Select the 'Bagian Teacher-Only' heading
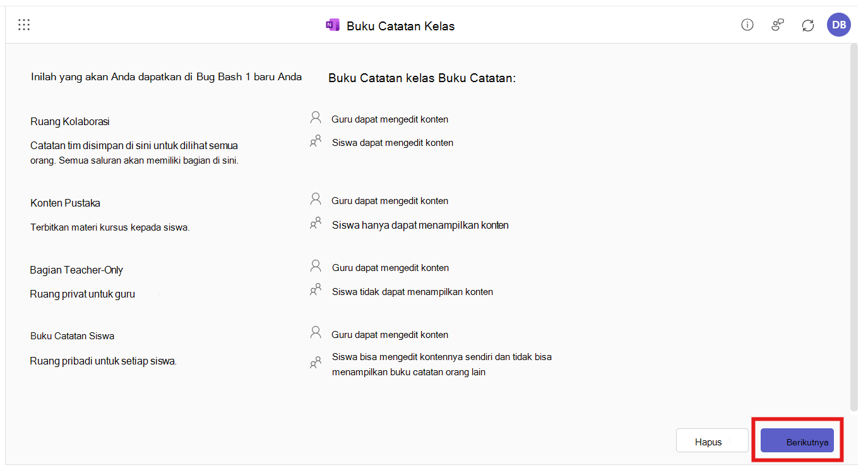Image resolution: width=868 pixels, height=470 pixels. point(76,270)
